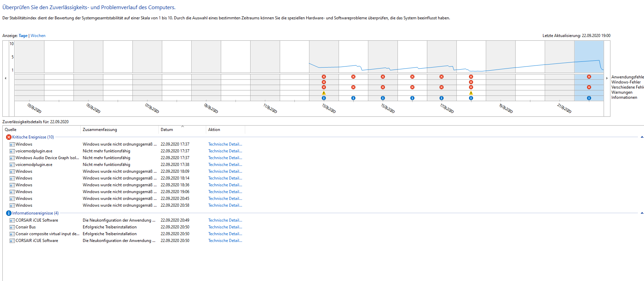The width and height of the screenshot is (644, 281).
Task: Click the Informationen icon for 14.09.2020
Action: (x=353, y=98)
